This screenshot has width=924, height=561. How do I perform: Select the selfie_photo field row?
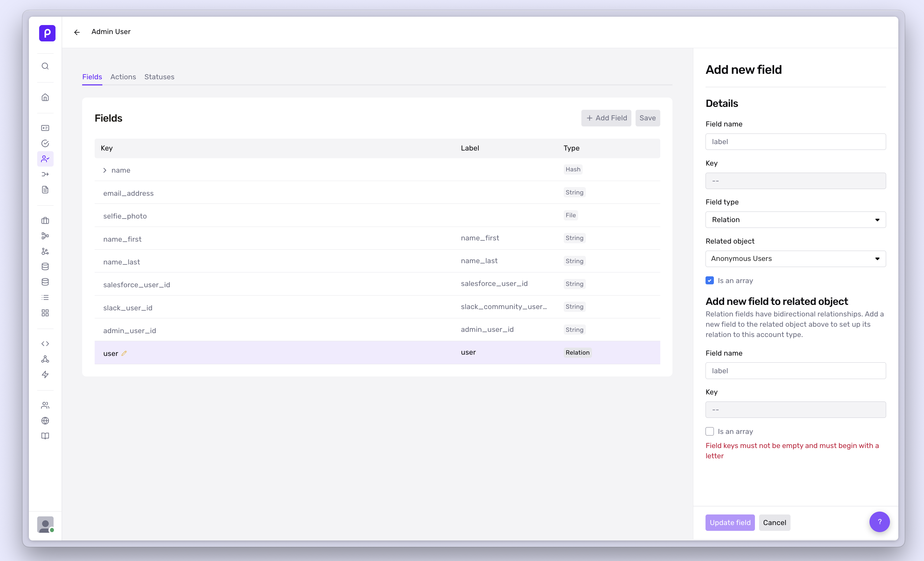click(377, 216)
